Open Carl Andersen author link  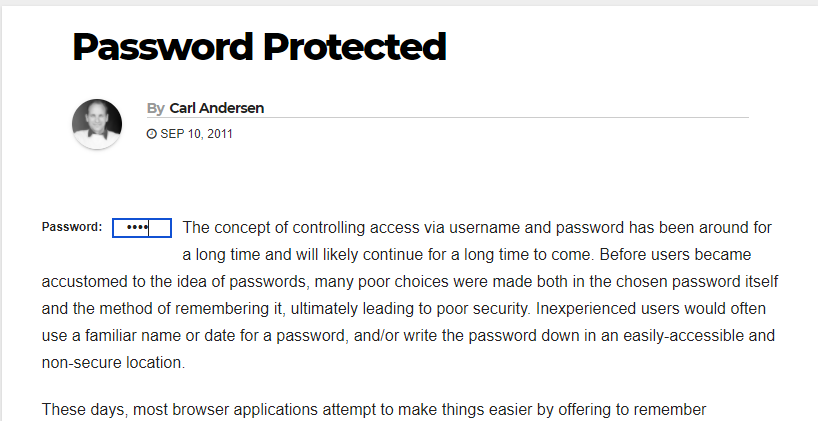[216, 108]
